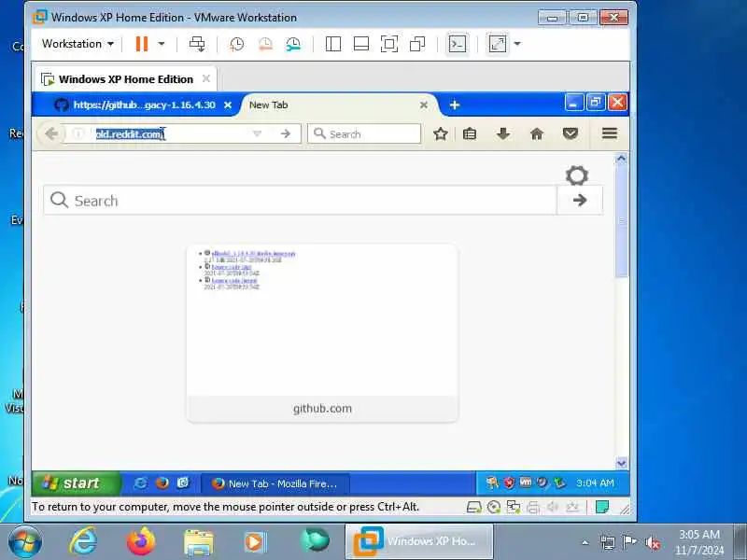Open Windows Media Player taskbar icon
747x560 pixels.
coord(255,542)
